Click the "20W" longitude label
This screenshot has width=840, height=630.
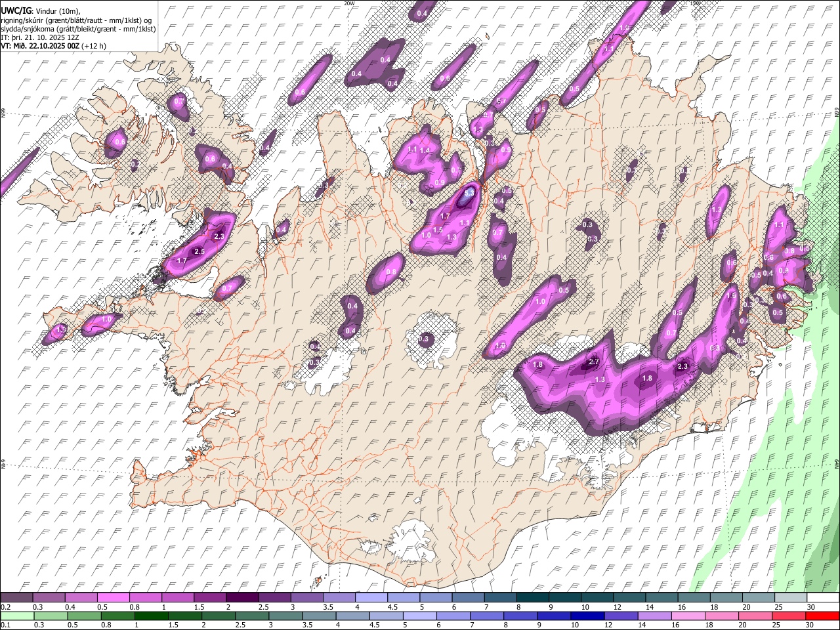tap(349, 3)
